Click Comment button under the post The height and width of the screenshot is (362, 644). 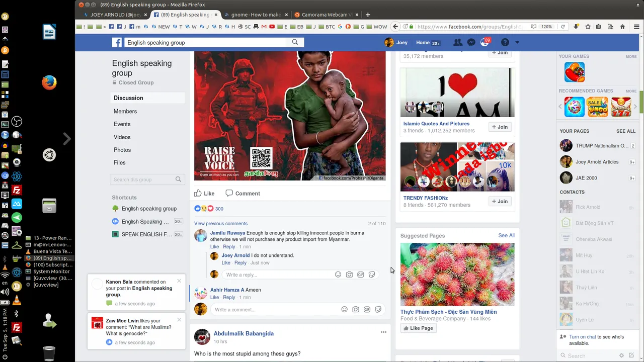pos(243,193)
